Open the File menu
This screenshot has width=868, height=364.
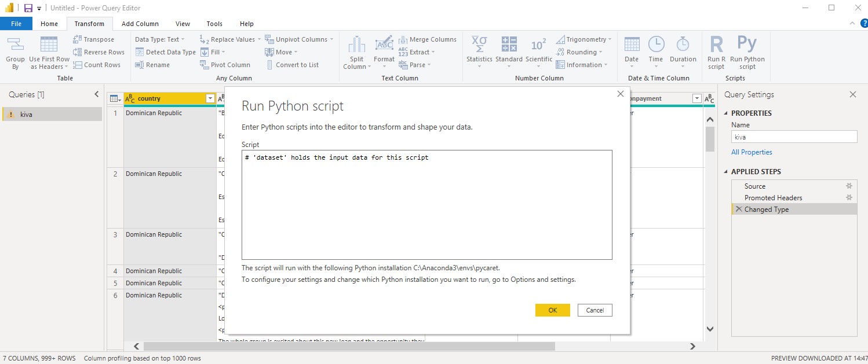[x=16, y=24]
